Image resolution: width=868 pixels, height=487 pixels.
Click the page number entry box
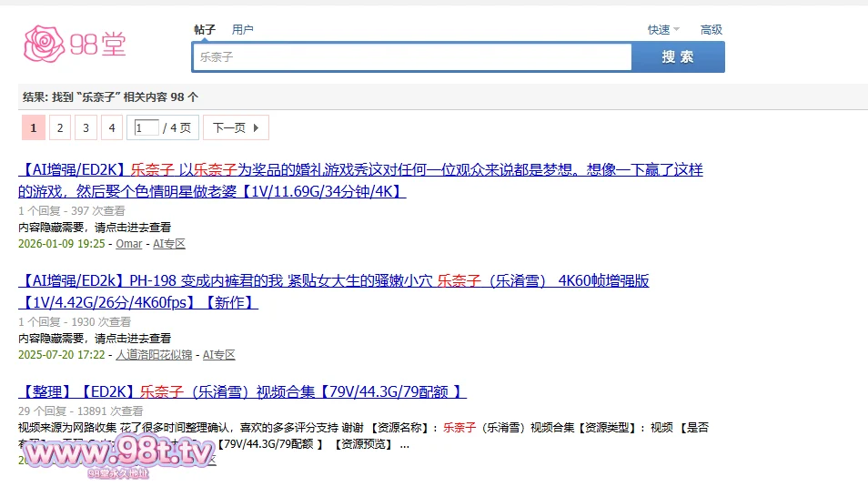(x=146, y=127)
